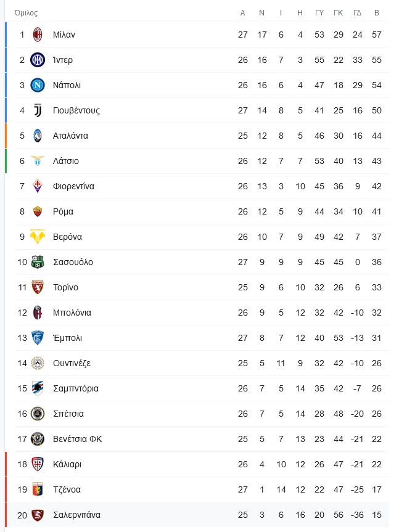Click the Salernitana club crest

[38, 515]
